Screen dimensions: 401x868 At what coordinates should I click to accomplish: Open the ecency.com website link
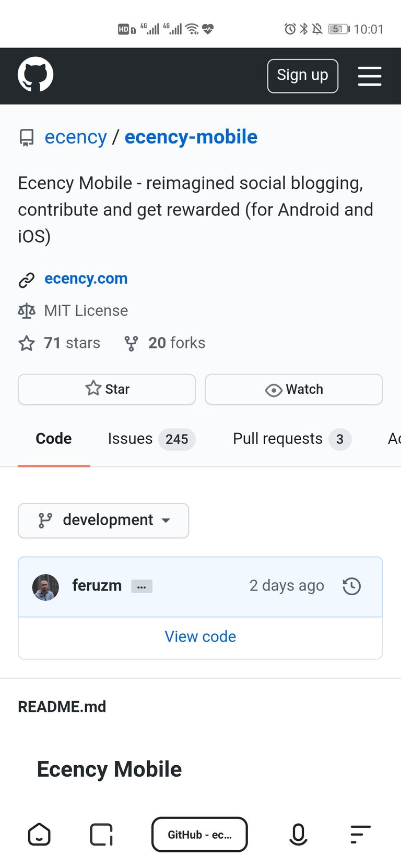[x=86, y=279]
